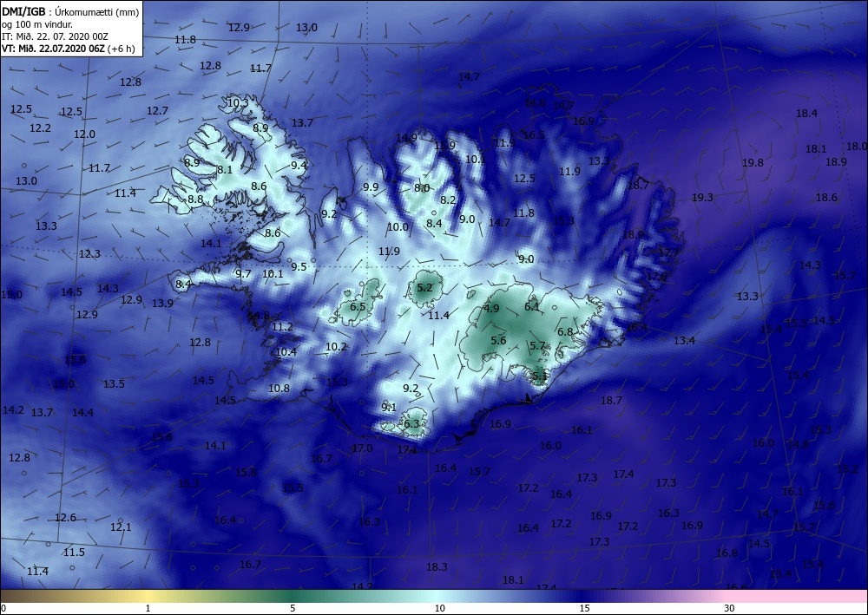Click the map value "18.3"
Screen dimensions: 868x615
click(437, 567)
